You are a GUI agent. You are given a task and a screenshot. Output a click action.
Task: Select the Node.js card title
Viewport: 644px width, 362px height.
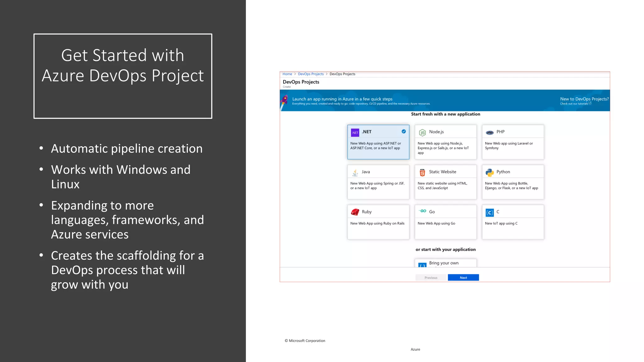(x=436, y=132)
